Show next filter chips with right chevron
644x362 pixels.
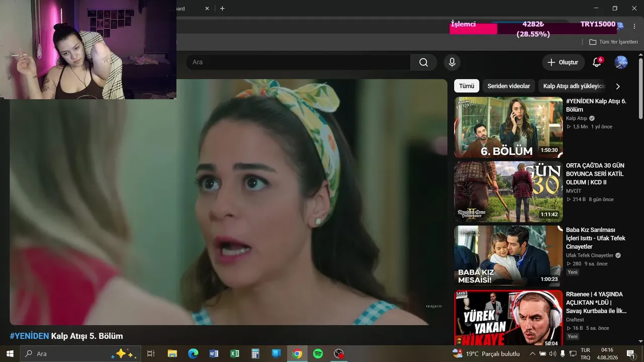[618, 86]
